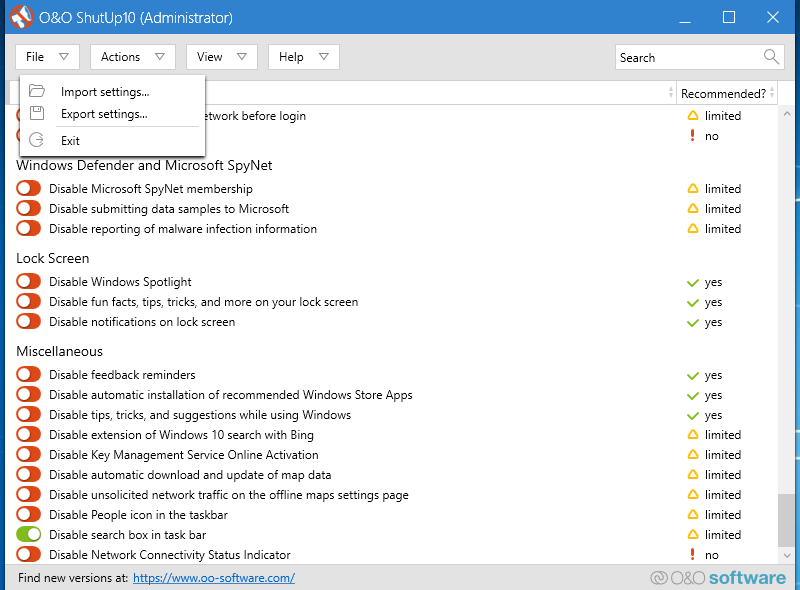
Task: Click the O&O ShutUp10 app logo icon
Action: tap(21, 17)
